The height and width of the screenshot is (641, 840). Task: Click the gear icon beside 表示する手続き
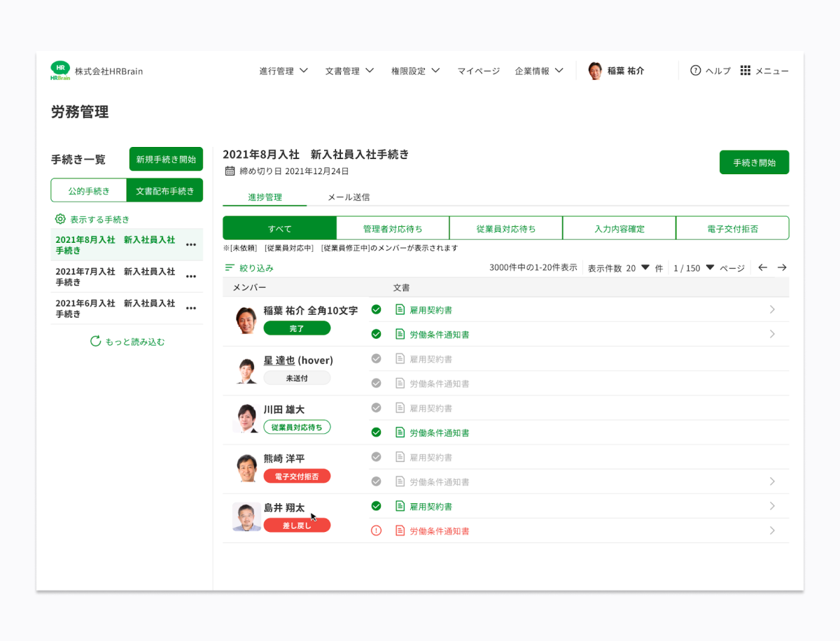pos(60,219)
